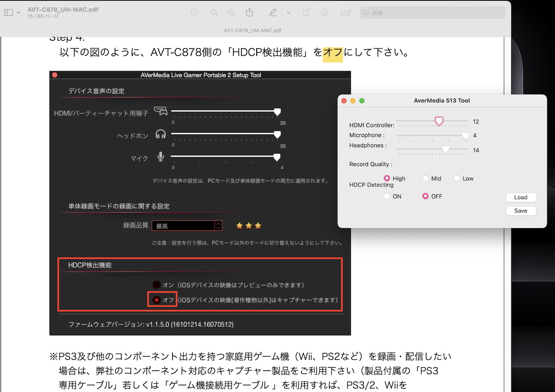
Task: Click the AVT-C878_UM-MAC.pdf document tab
Action: tap(253, 31)
